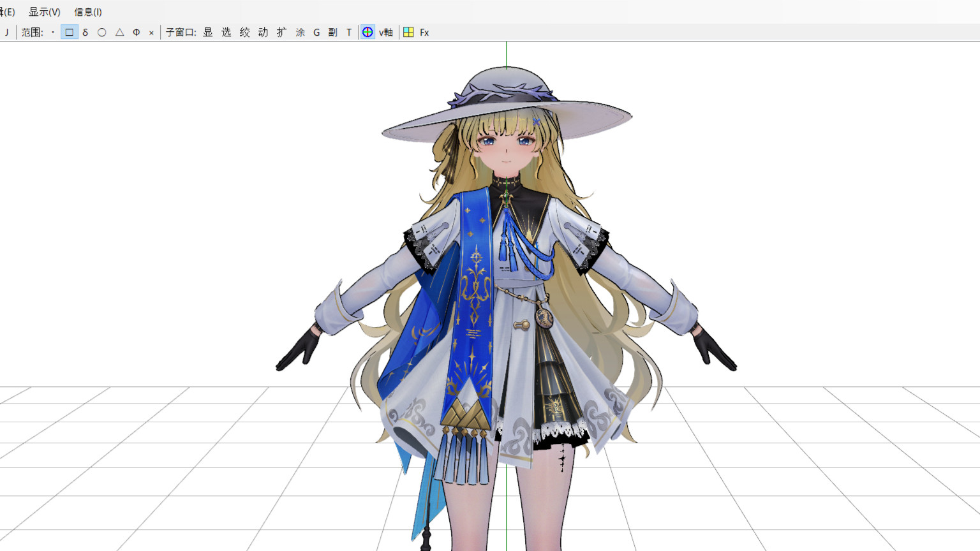Open the 显示(V) menu
The width and height of the screenshot is (980, 551).
pos(45,12)
